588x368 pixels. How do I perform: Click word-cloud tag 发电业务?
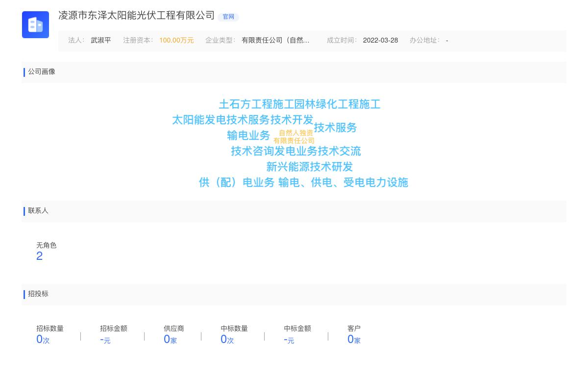[296, 151]
